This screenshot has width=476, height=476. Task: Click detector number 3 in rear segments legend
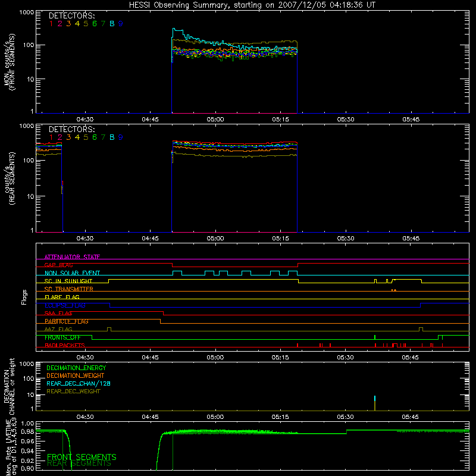point(68,137)
